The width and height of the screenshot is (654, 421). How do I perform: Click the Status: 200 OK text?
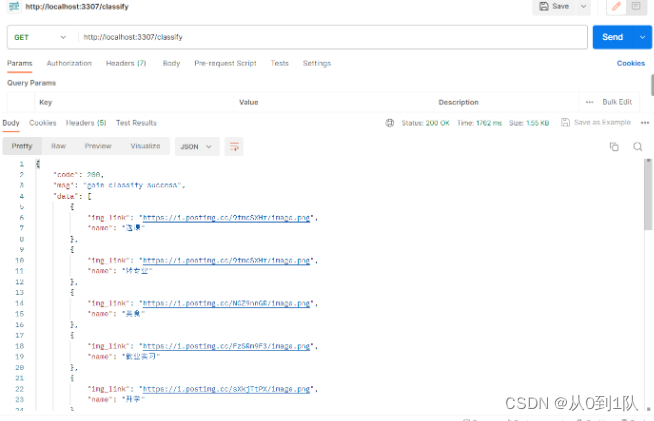click(x=425, y=123)
